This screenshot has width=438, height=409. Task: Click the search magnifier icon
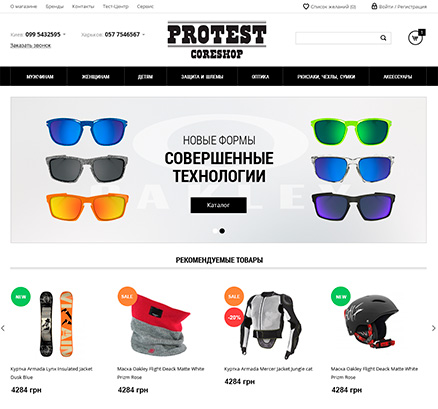383,38
